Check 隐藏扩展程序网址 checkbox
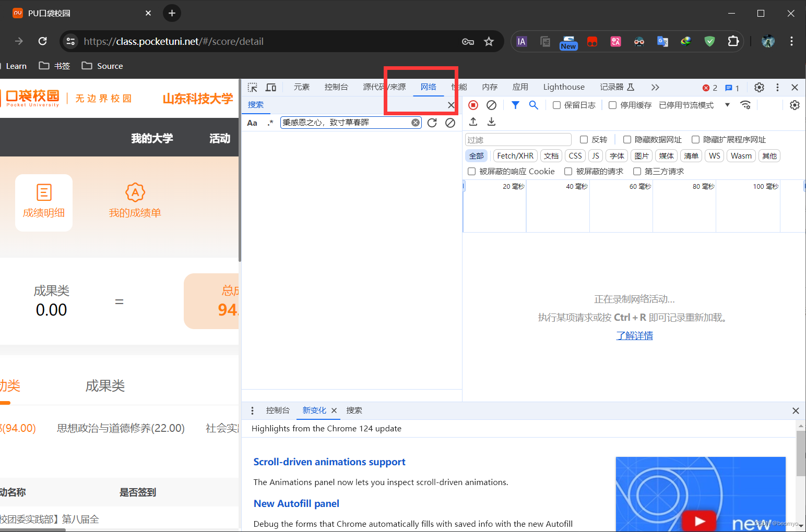The image size is (806, 532). 695,139
